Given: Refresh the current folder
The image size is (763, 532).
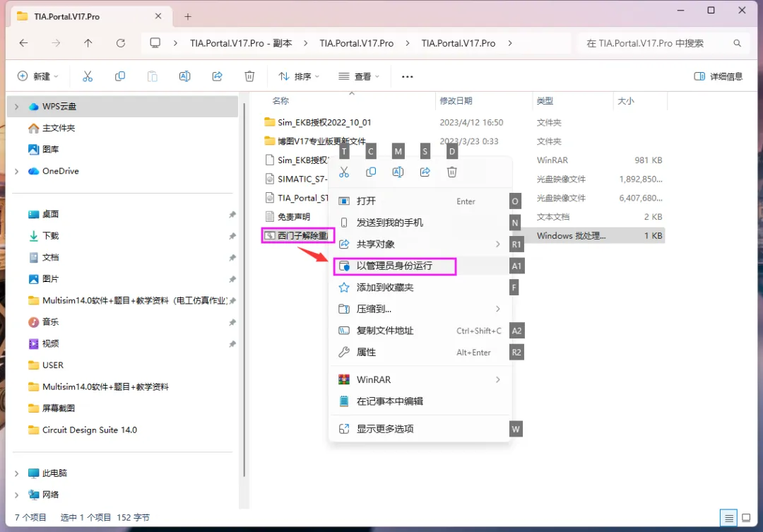Looking at the screenshot, I should (x=121, y=43).
